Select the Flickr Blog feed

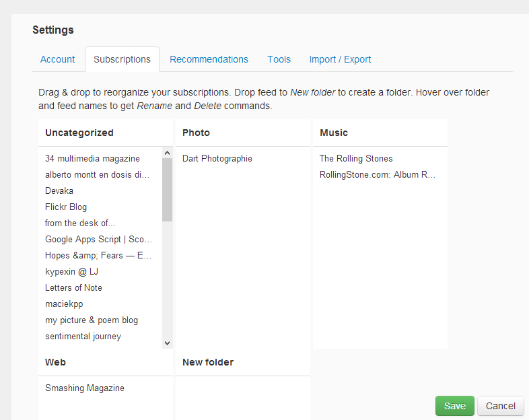(66, 207)
